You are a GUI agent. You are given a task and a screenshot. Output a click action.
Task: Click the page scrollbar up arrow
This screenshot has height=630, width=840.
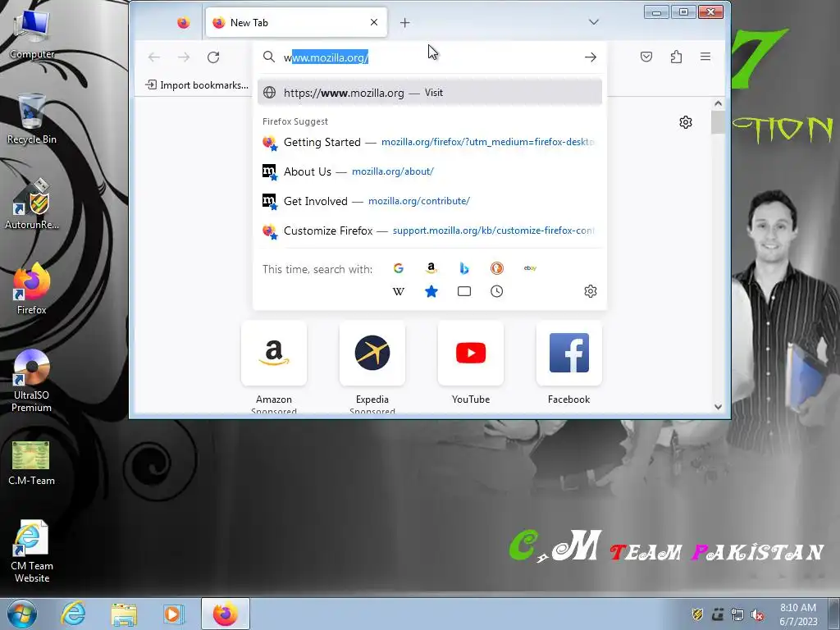click(718, 104)
